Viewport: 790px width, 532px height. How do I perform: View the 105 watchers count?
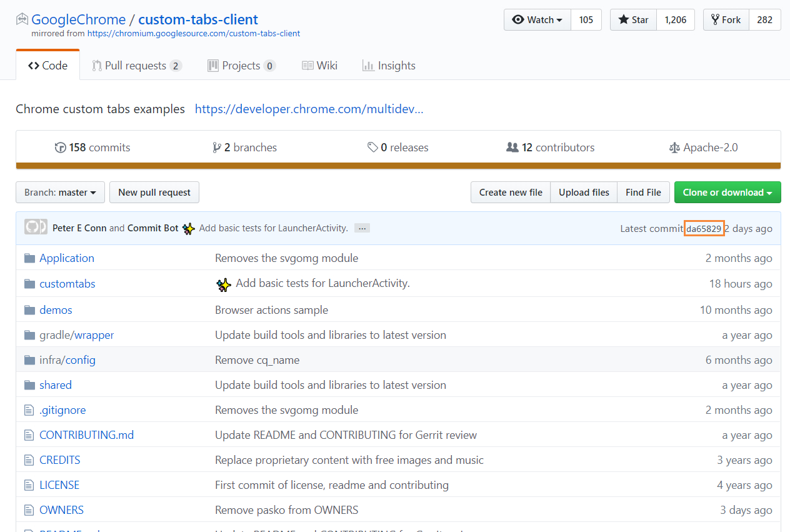pos(586,20)
